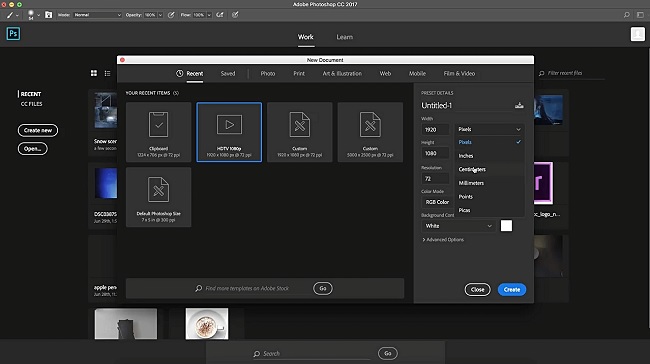Toggle pressure for size icon
The height and width of the screenshot is (364, 650).
(235, 15)
